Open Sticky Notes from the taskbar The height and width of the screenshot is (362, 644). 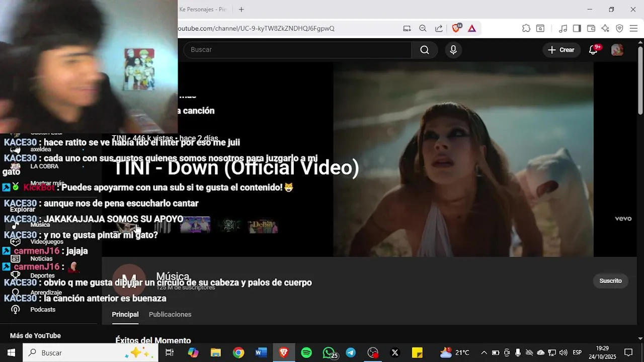417,352
